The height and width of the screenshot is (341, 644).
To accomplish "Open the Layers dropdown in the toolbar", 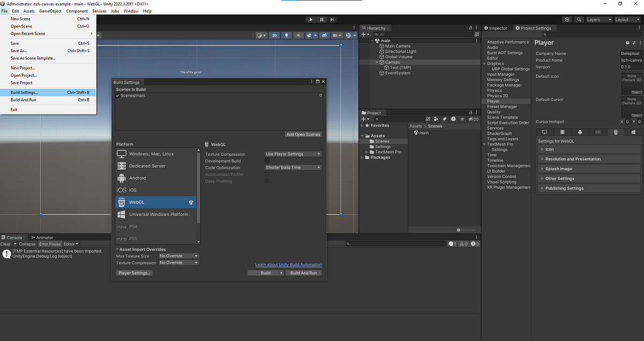I will coord(597,19).
